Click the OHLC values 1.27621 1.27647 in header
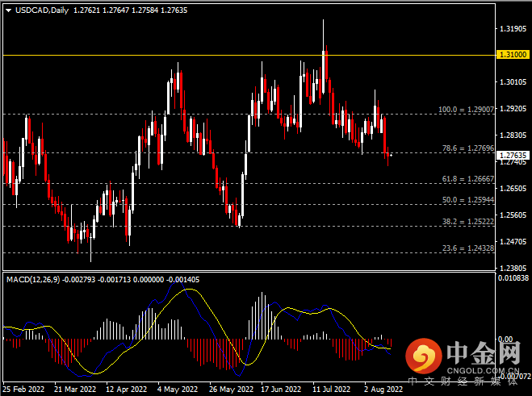Viewport: 532px width, 396px height. 101,10
